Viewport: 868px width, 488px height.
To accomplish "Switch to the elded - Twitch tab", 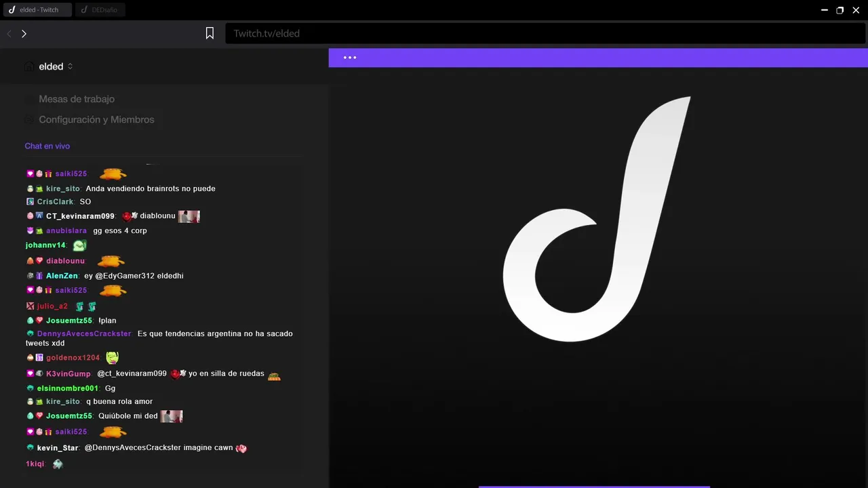I will pos(37,10).
